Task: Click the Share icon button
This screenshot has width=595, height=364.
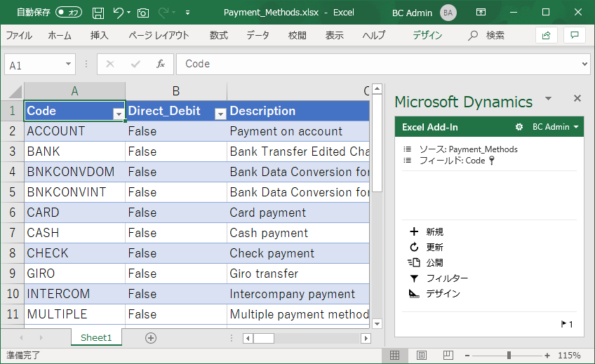Action: (x=546, y=36)
